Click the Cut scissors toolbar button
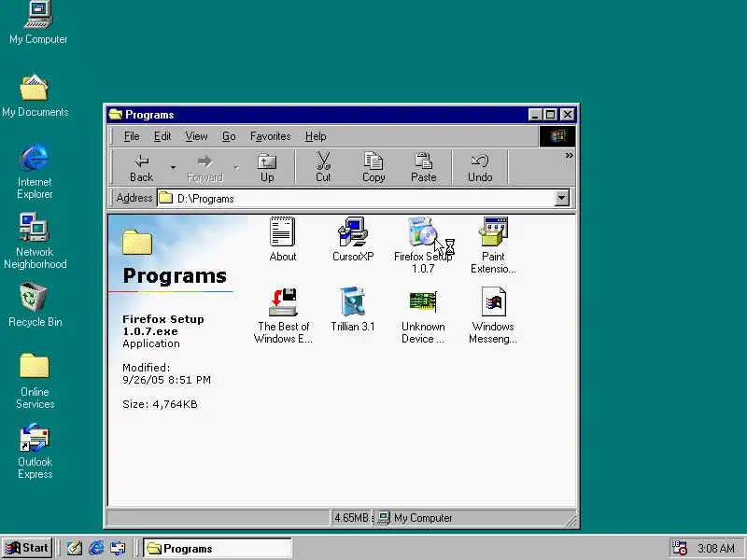The image size is (747, 560). pos(323,168)
